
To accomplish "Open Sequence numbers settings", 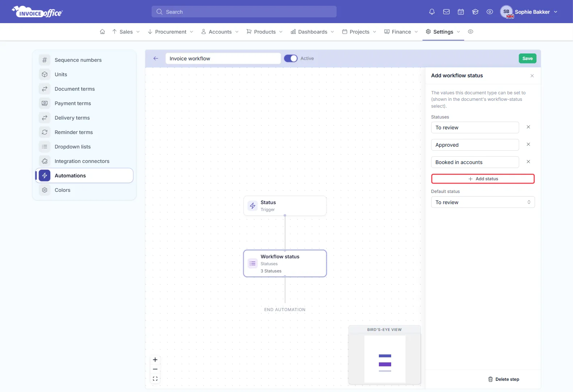I will point(84,60).
